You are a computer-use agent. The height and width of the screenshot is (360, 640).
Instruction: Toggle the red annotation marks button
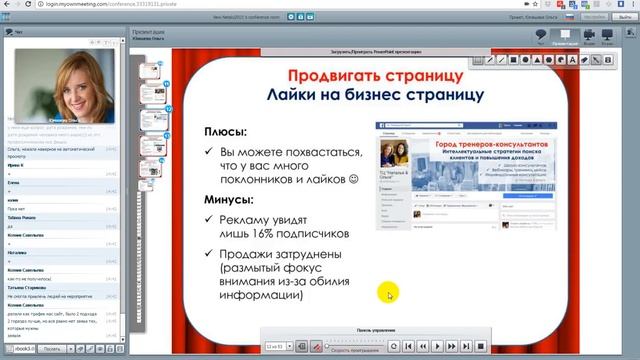[316, 347]
